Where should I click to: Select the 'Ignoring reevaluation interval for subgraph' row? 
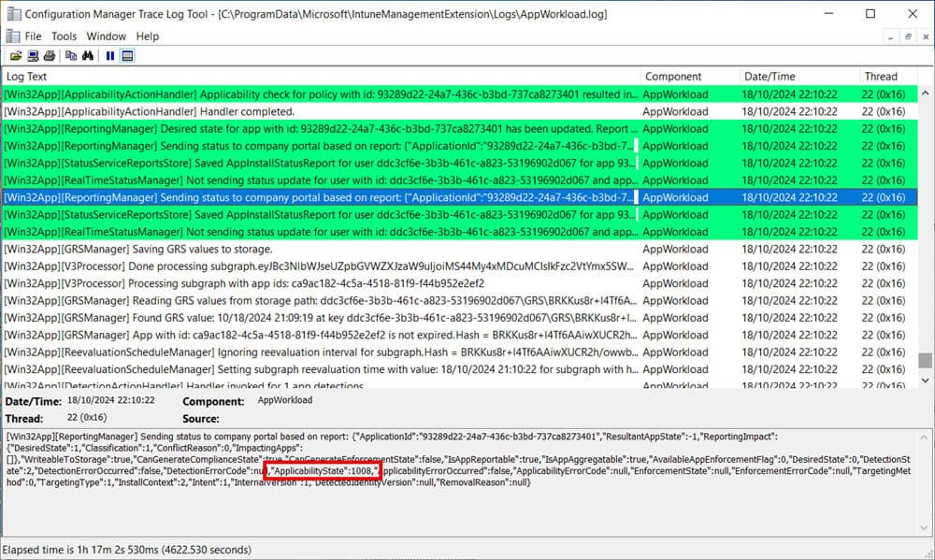click(x=460, y=352)
